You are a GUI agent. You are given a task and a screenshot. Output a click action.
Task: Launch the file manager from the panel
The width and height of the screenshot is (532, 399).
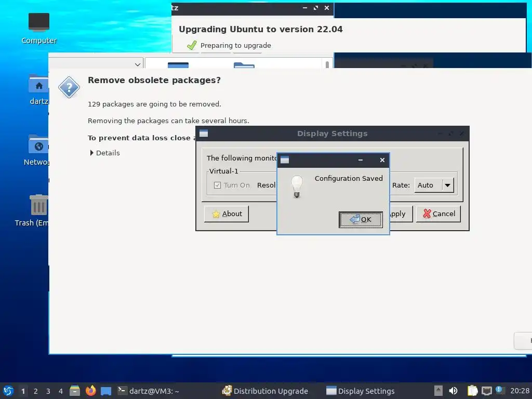point(75,391)
